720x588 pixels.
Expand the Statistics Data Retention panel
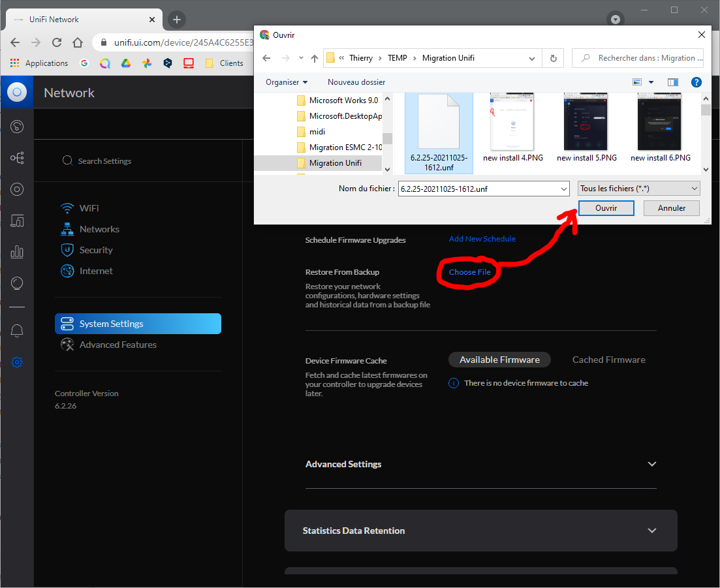pos(651,531)
